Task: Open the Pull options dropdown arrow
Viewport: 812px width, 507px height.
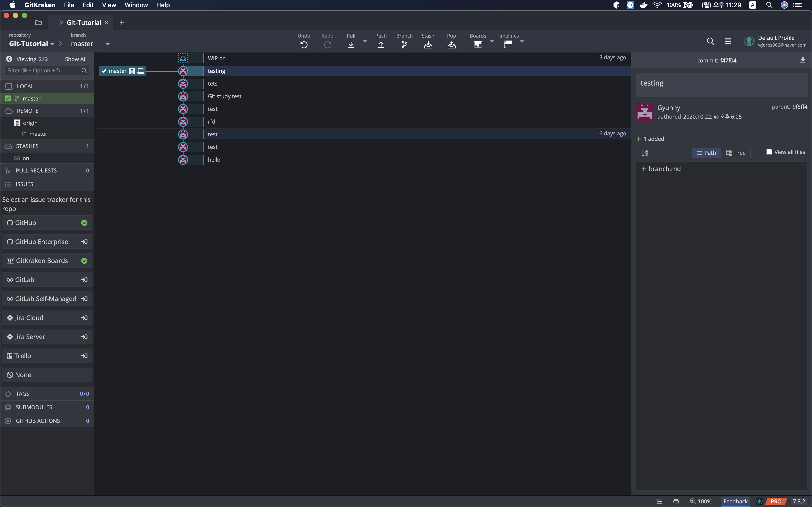Action: [365, 41]
